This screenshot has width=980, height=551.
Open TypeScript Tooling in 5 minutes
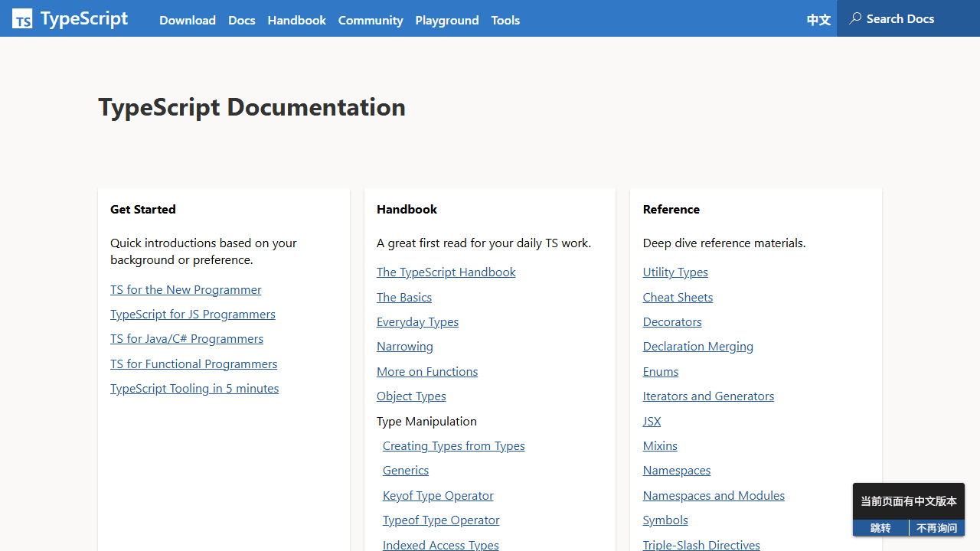coord(194,388)
